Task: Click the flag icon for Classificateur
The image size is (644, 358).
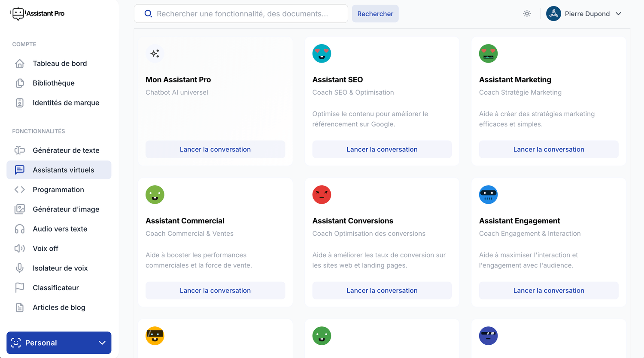Action: click(x=20, y=288)
